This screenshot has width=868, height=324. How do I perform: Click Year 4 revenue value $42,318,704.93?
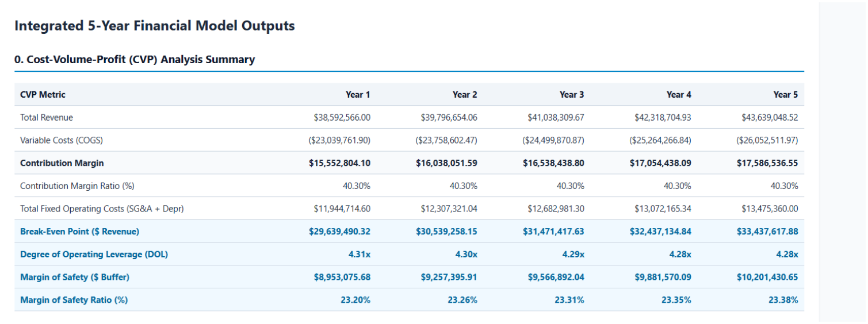[x=663, y=117]
